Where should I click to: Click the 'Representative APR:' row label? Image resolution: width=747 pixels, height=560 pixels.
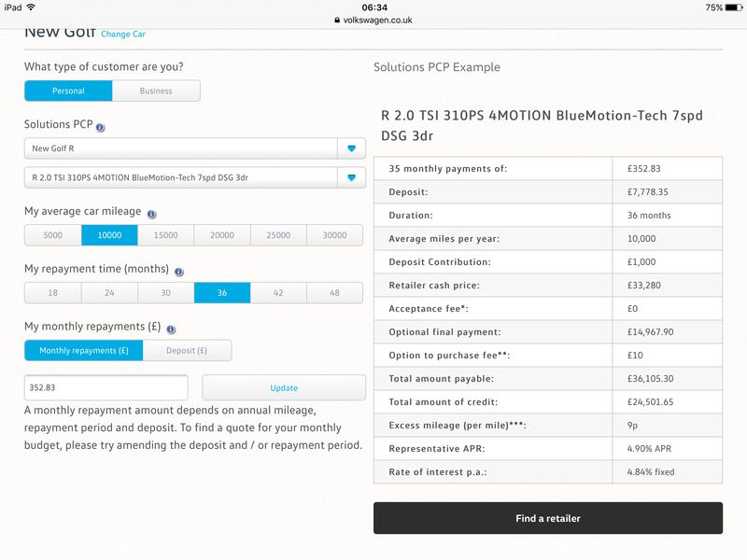[437, 449]
